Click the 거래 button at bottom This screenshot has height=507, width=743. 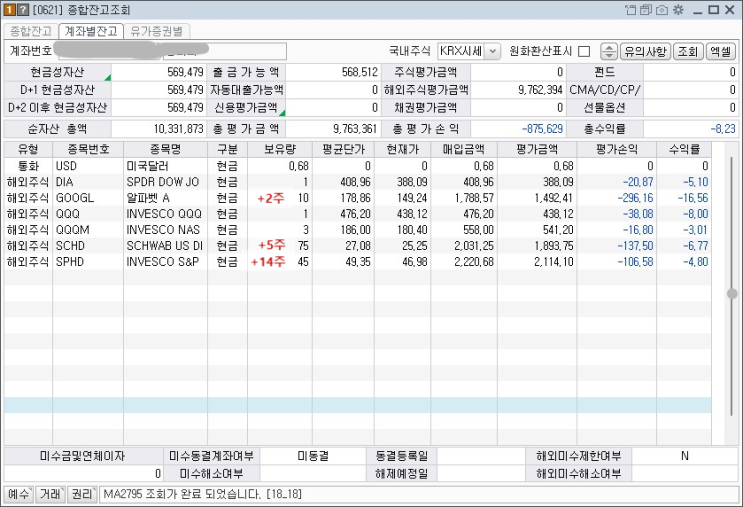coord(51,494)
